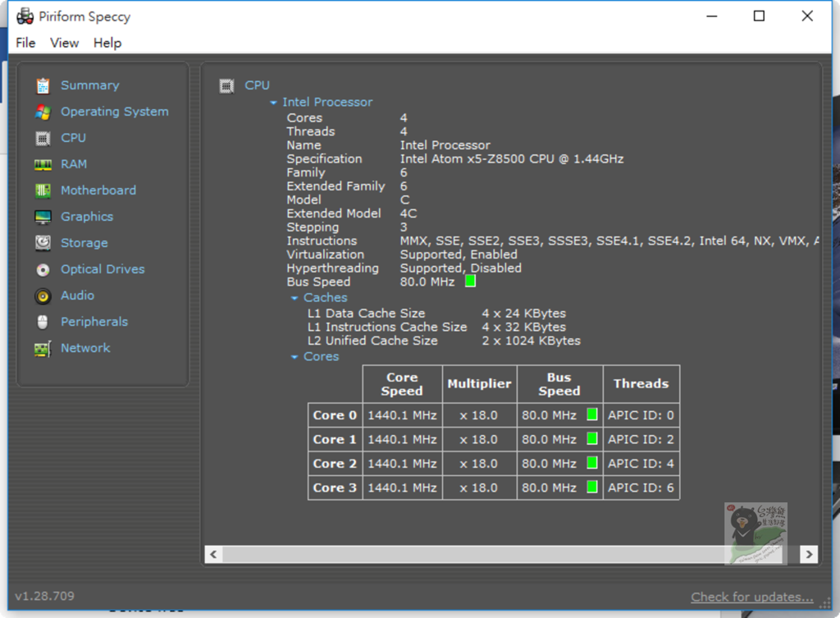The height and width of the screenshot is (618, 840).
Task: Click the Optical Drives disc icon
Action: (43, 269)
